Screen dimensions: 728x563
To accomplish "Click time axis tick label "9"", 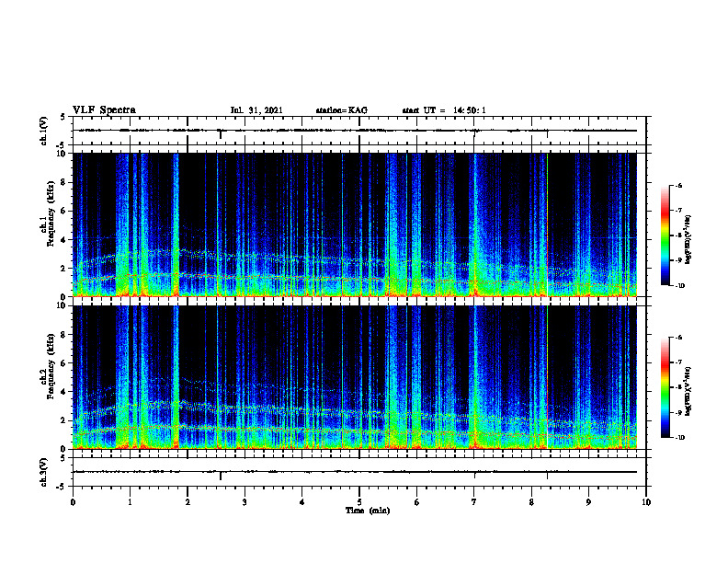I will tap(588, 502).
